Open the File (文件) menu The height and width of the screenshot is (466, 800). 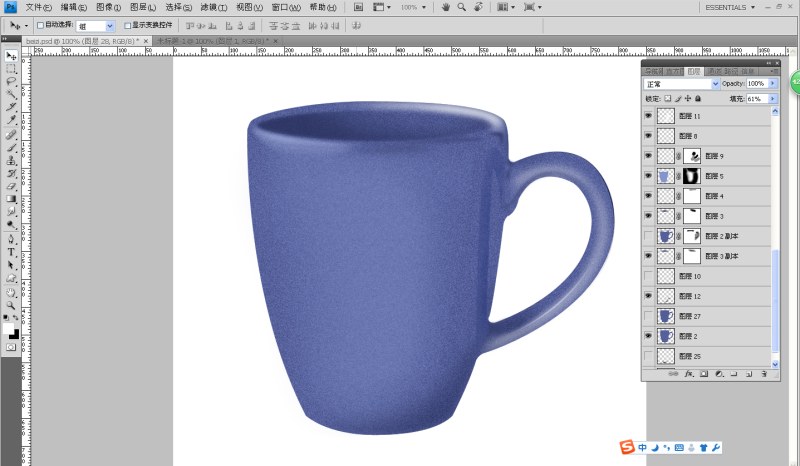point(38,7)
